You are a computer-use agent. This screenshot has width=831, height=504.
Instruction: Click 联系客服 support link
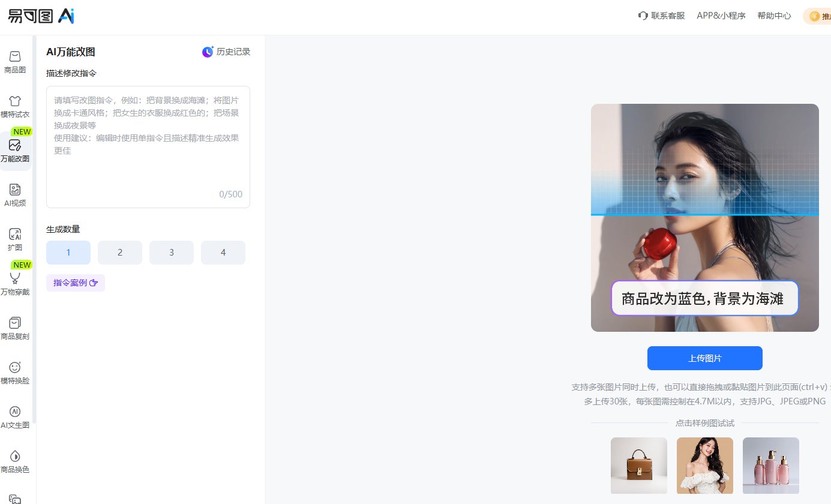pos(662,16)
